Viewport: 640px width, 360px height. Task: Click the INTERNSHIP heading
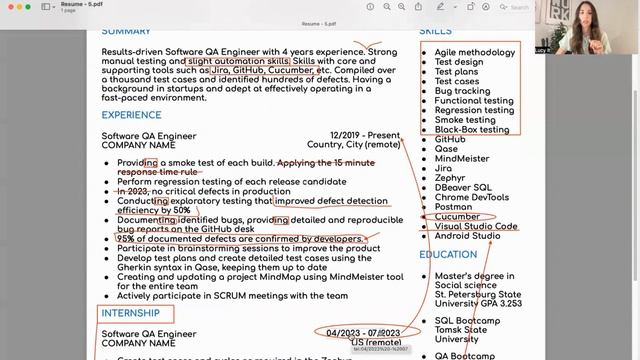tap(131, 313)
